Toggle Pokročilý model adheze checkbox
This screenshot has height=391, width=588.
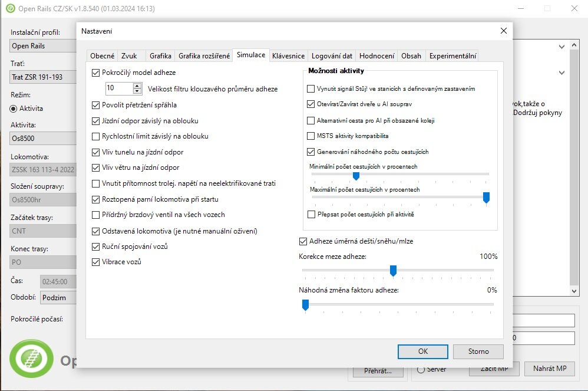point(95,73)
